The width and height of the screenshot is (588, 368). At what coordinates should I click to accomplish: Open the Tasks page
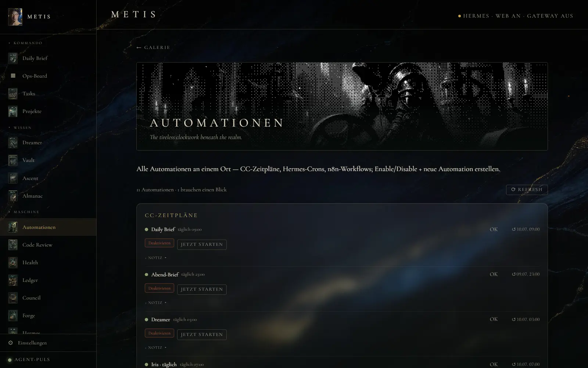coord(48,93)
